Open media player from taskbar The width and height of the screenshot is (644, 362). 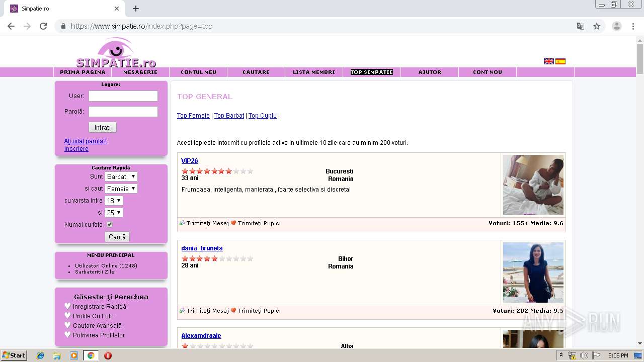[x=74, y=355]
